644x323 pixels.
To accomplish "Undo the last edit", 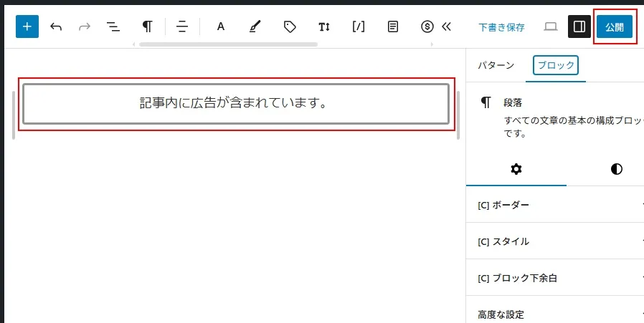I will click(56, 27).
